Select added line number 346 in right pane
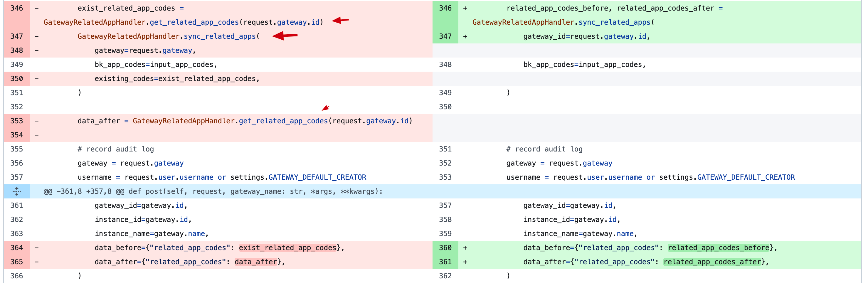 [x=445, y=8]
